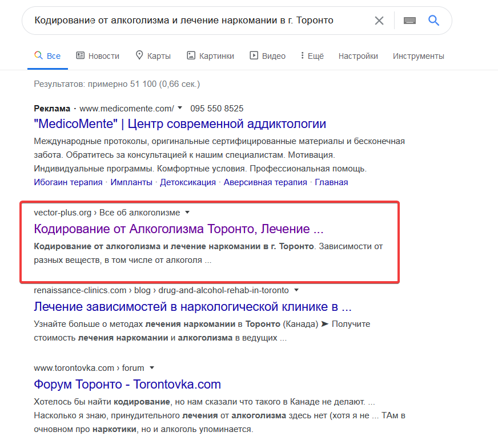The width and height of the screenshot is (498, 448).
Task: Select the Карты tab with pin icon
Action: point(153,56)
